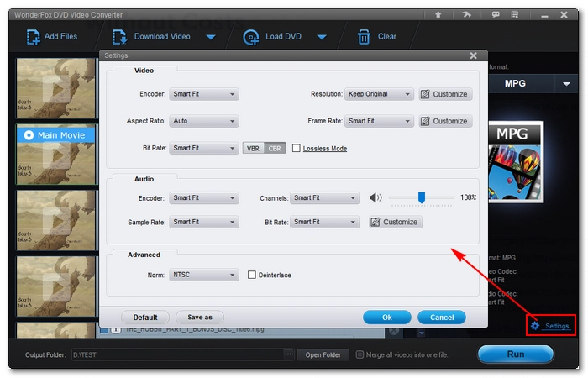This screenshot has height=378, width=588.
Task: Expand the MPG output format dropdown
Action: point(566,84)
